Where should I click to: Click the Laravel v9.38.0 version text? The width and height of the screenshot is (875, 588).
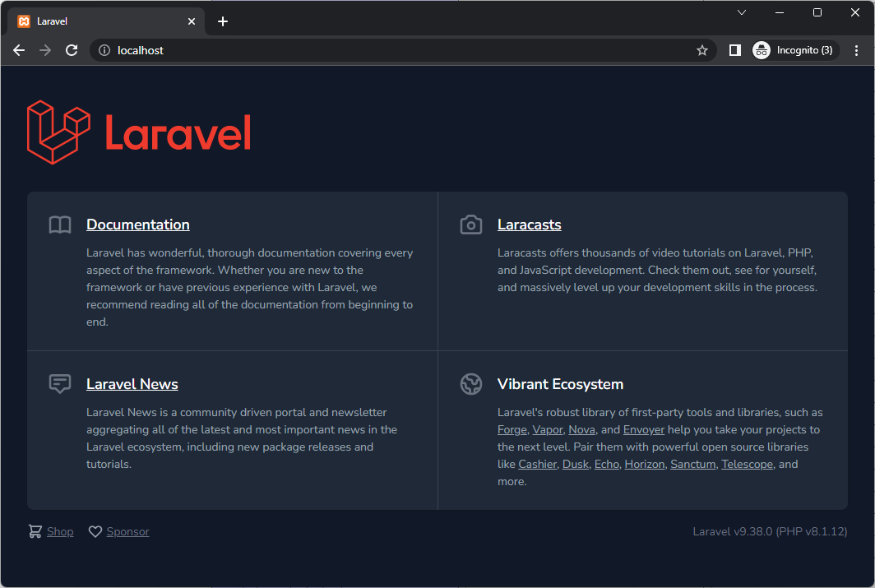(770, 531)
